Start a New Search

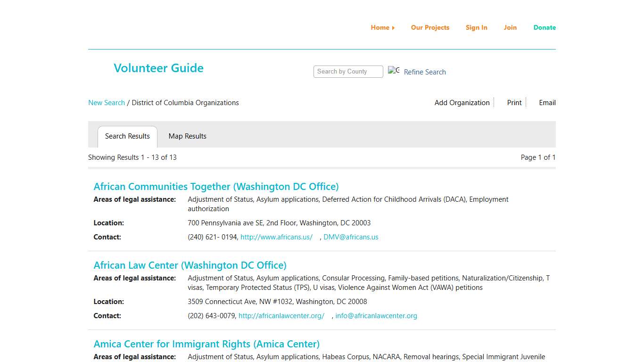pyautogui.click(x=106, y=102)
